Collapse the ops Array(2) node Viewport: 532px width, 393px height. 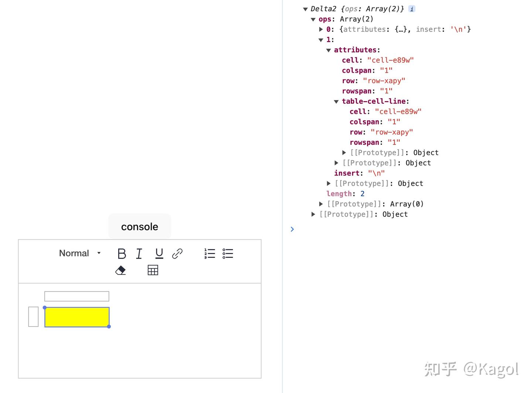[313, 19]
